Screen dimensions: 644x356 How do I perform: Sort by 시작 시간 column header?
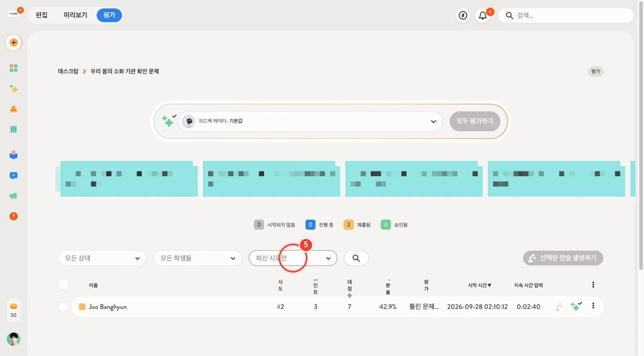tap(479, 285)
